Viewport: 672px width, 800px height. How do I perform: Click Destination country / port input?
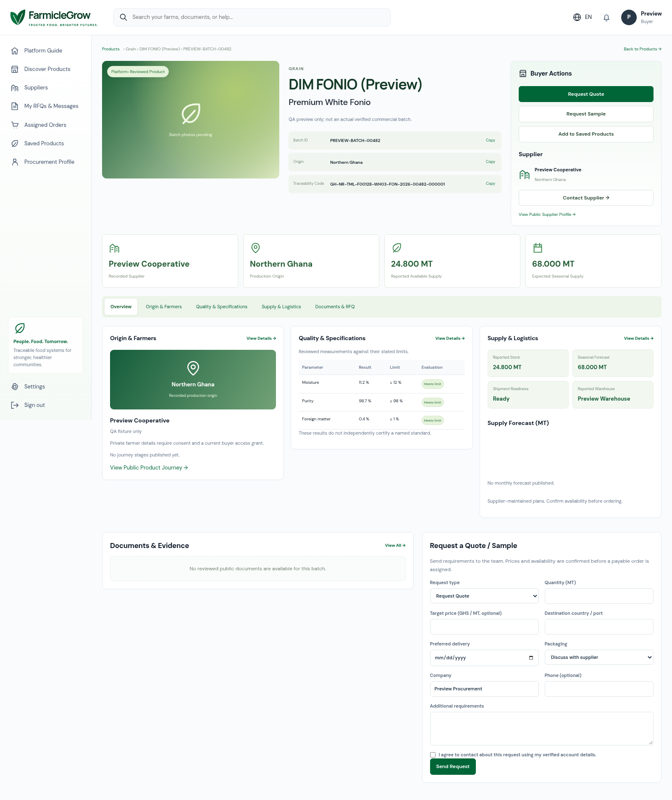[599, 627]
